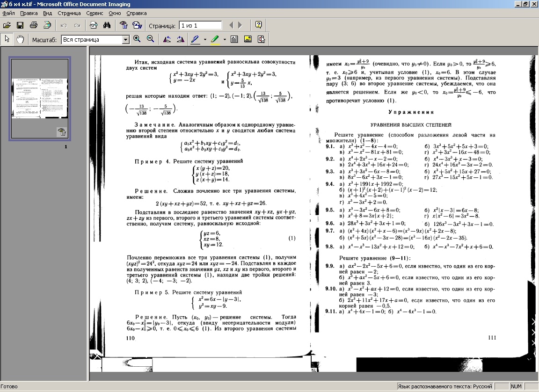Open Find with the binoculars icon
This screenshot has width=539, height=392.
[107, 25]
